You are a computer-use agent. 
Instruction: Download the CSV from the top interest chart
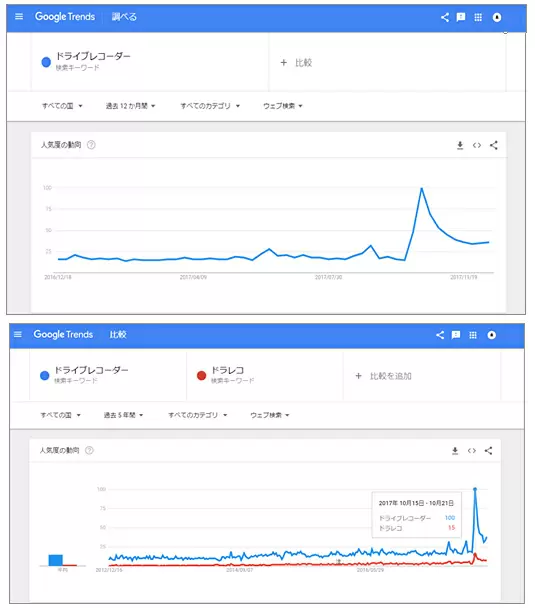point(460,145)
